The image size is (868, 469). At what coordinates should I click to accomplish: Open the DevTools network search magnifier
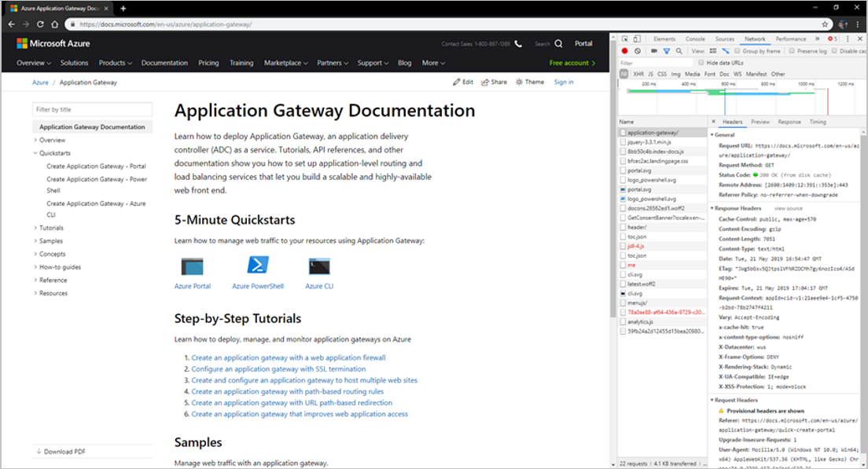pos(678,51)
